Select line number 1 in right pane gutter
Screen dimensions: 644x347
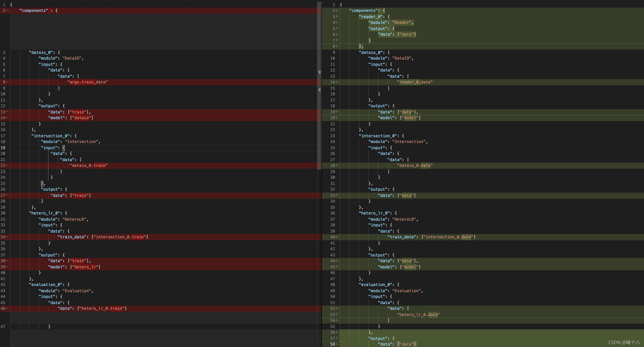tap(333, 5)
